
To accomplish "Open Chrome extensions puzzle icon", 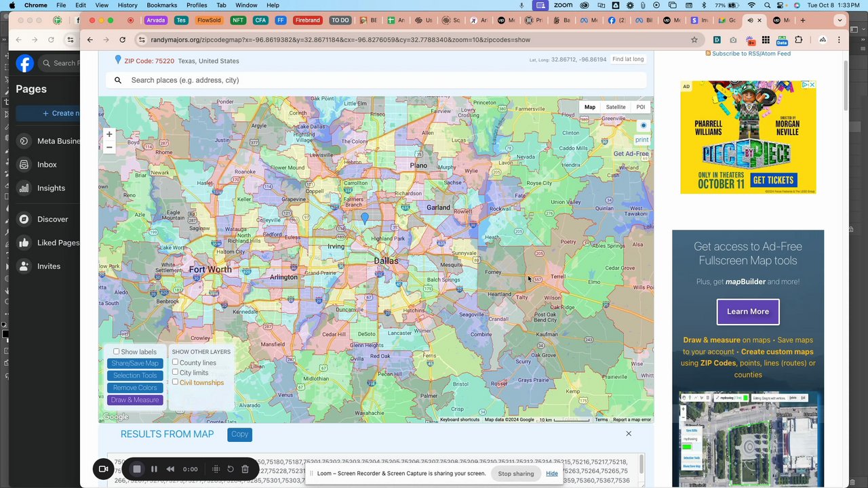I will click(798, 40).
